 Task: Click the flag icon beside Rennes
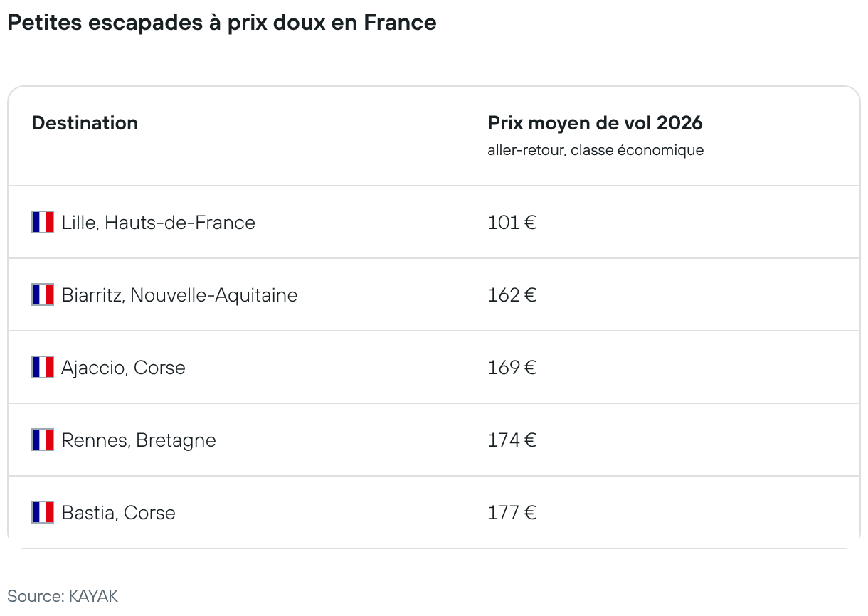(x=43, y=440)
